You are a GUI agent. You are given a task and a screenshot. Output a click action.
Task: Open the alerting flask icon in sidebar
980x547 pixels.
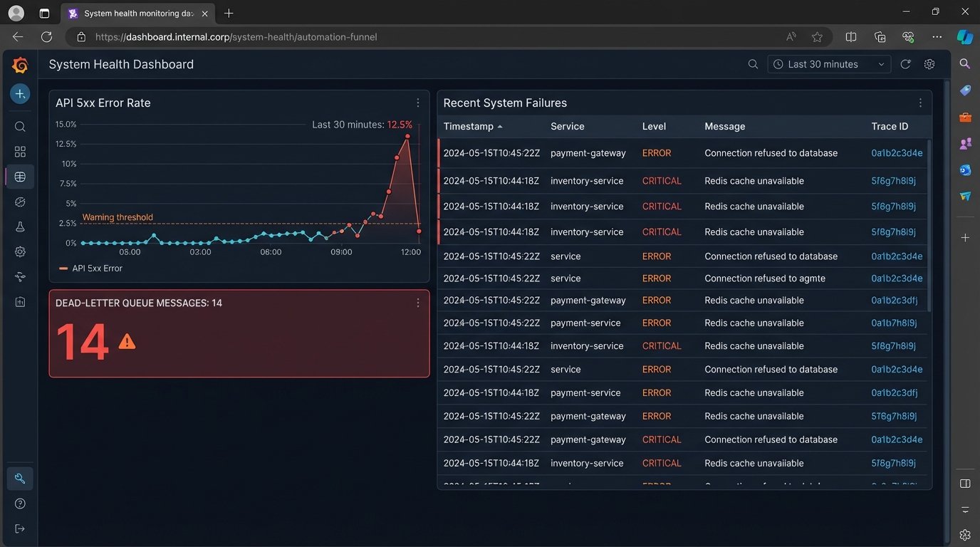20,226
